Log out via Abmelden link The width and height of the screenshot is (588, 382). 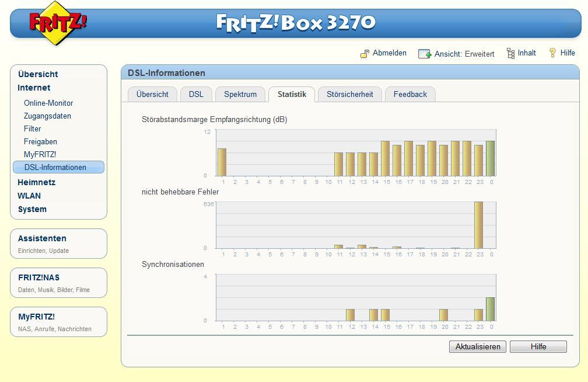click(x=389, y=53)
